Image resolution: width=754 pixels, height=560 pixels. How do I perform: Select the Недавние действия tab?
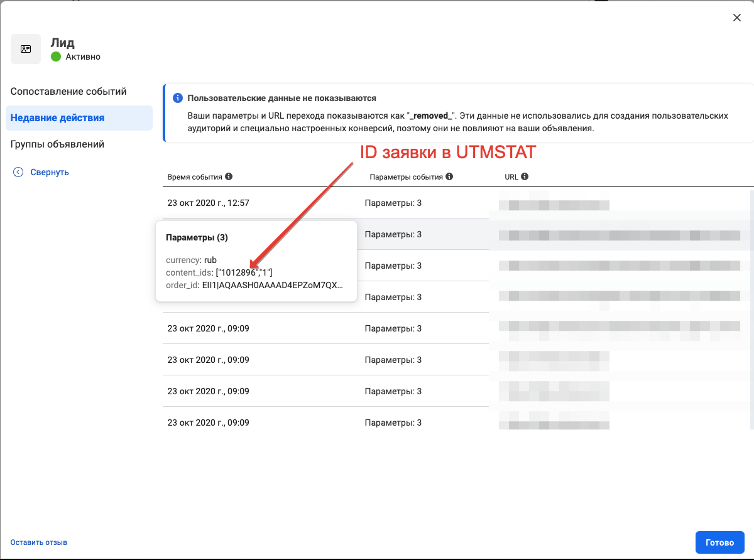[x=58, y=117]
